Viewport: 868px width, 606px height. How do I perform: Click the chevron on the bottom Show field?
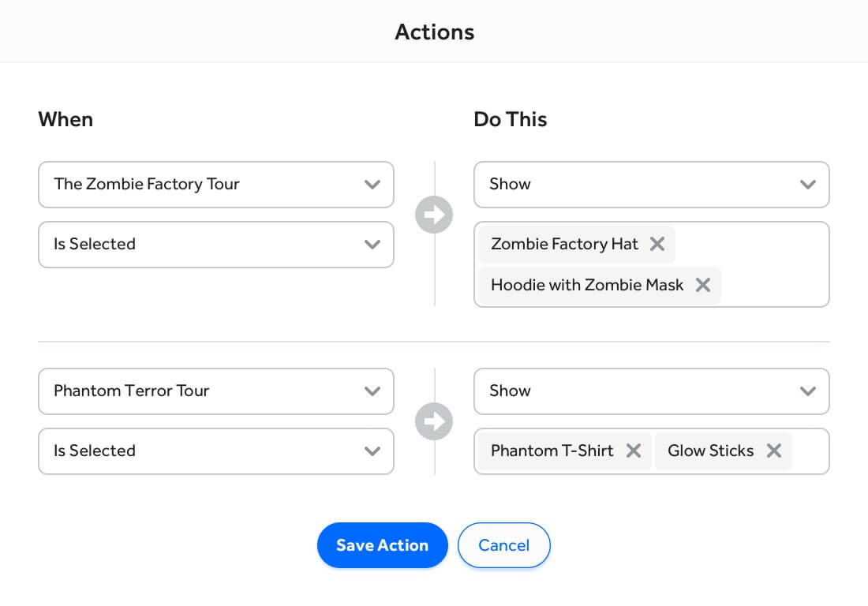808,391
